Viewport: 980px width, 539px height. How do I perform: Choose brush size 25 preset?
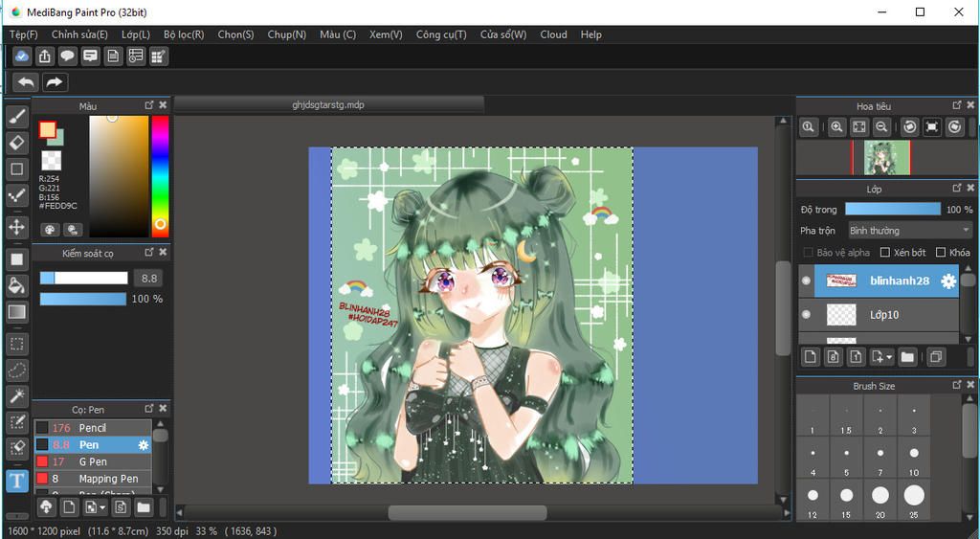click(914, 501)
